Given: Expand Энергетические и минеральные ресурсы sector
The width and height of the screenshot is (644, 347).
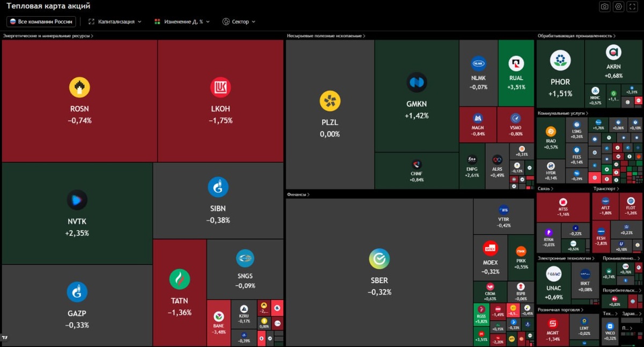Looking at the screenshot, I should (x=48, y=36).
